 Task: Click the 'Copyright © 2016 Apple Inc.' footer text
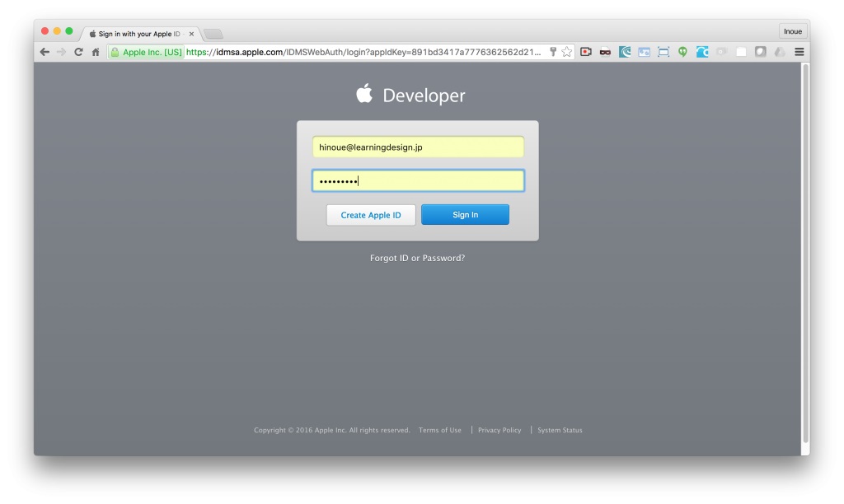[300, 431]
